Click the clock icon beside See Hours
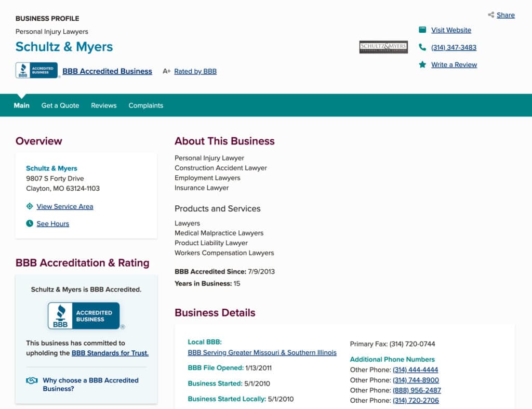This screenshot has width=532, height=409. click(x=30, y=223)
